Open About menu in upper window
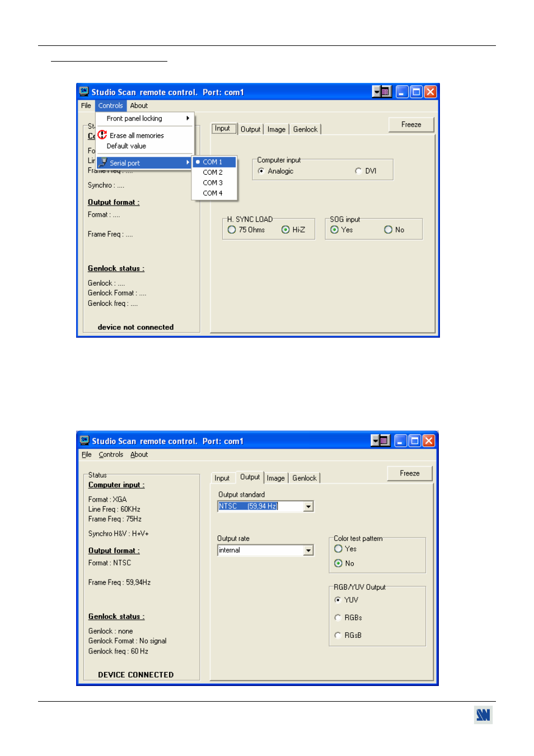Viewport: 534px width, 756px height. [139, 105]
